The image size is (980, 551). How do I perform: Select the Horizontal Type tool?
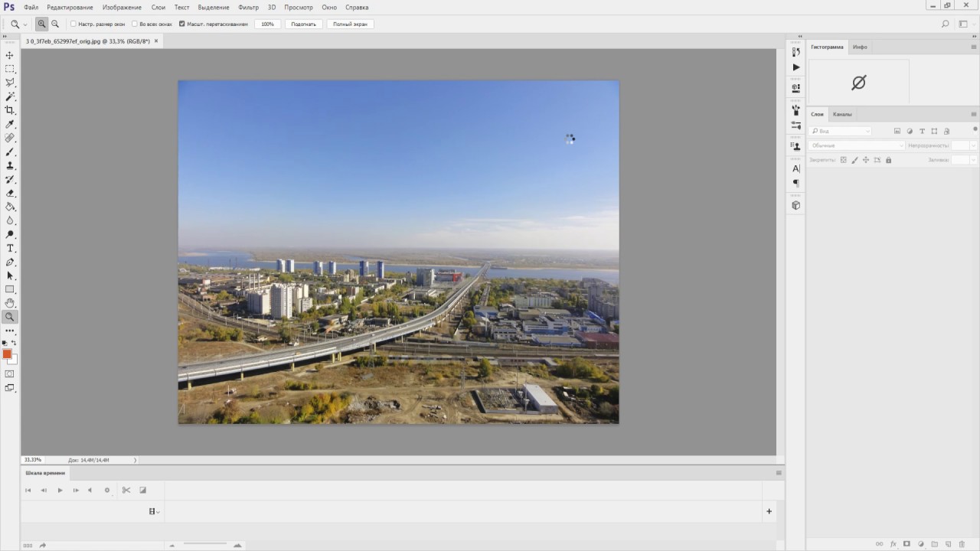pos(10,248)
